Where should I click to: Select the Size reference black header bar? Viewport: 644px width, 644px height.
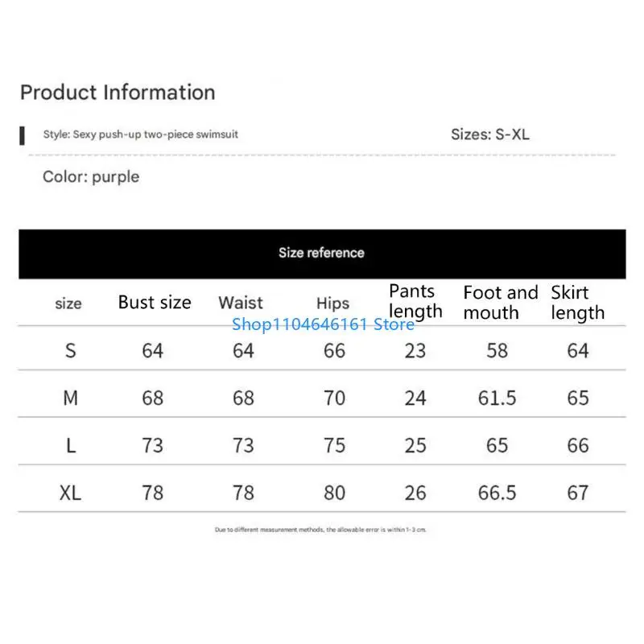(322, 253)
